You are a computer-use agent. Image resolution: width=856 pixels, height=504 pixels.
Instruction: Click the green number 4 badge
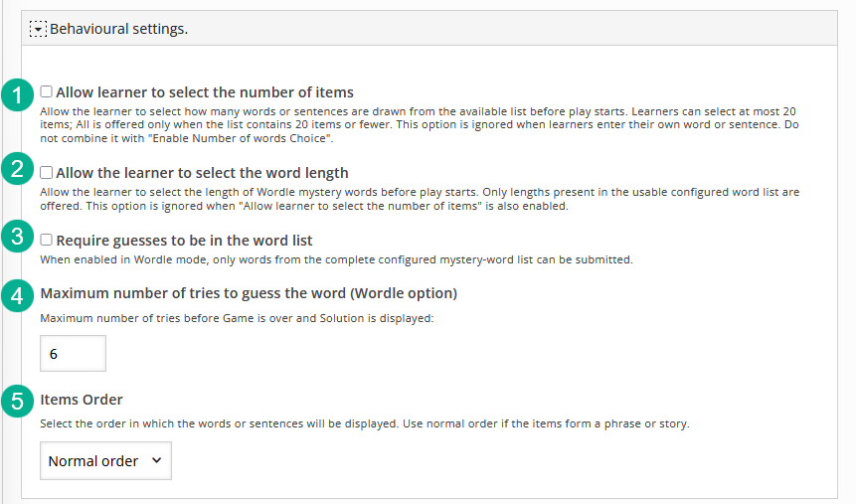(x=18, y=296)
